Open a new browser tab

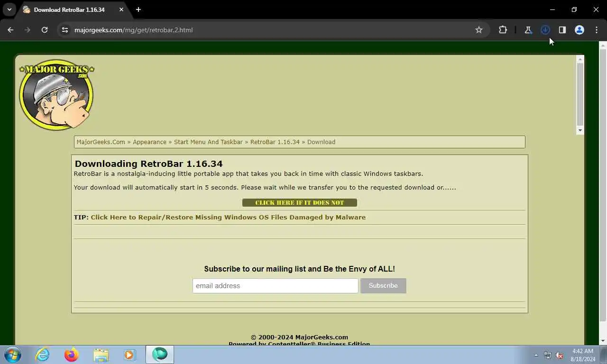(x=138, y=9)
